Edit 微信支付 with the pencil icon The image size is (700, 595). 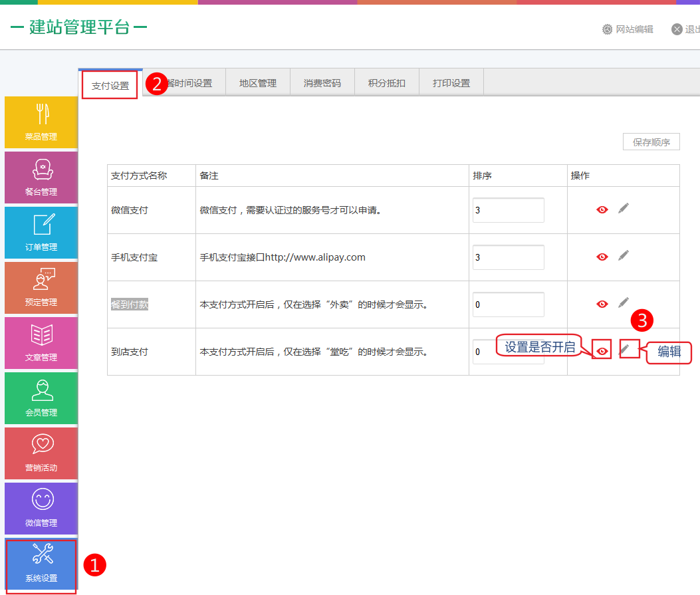[623, 209]
